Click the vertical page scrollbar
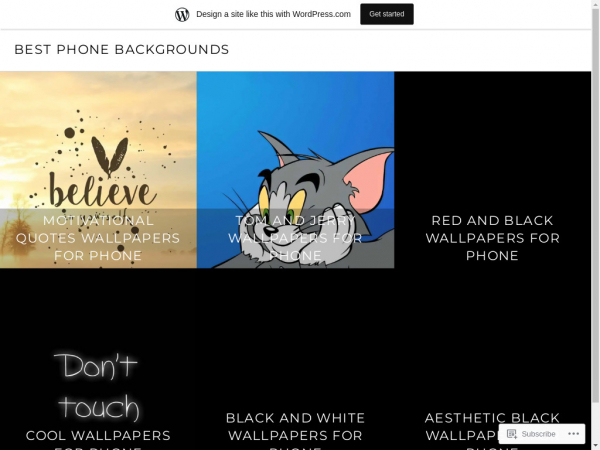Screen dimensions: 600x450 click(595, 207)
